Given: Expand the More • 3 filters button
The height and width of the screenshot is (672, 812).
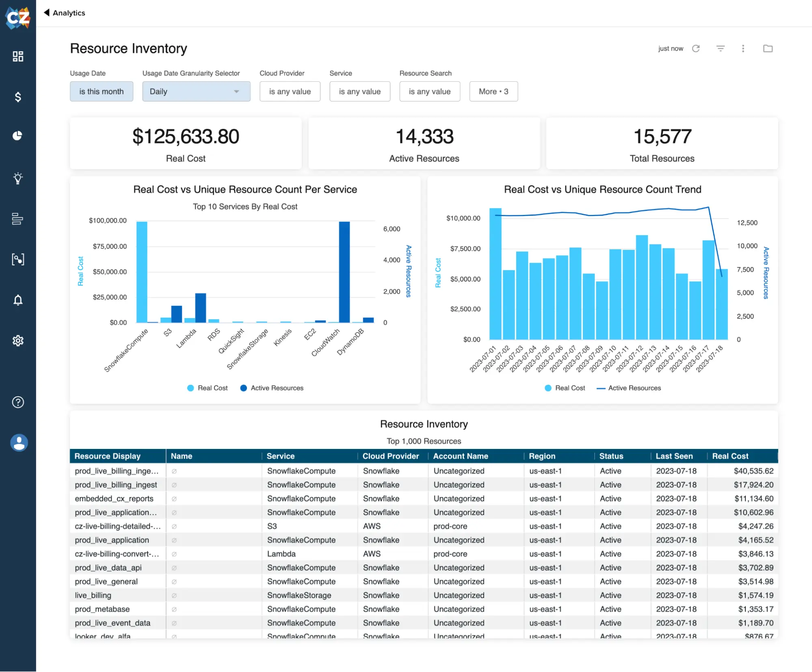Looking at the screenshot, I should tap(494, 91).
